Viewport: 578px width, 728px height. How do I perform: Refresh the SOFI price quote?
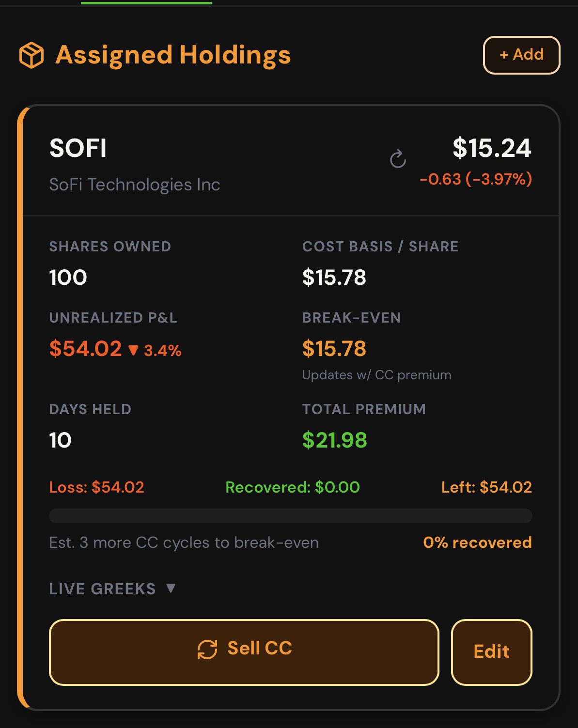(x=398, y=159)
